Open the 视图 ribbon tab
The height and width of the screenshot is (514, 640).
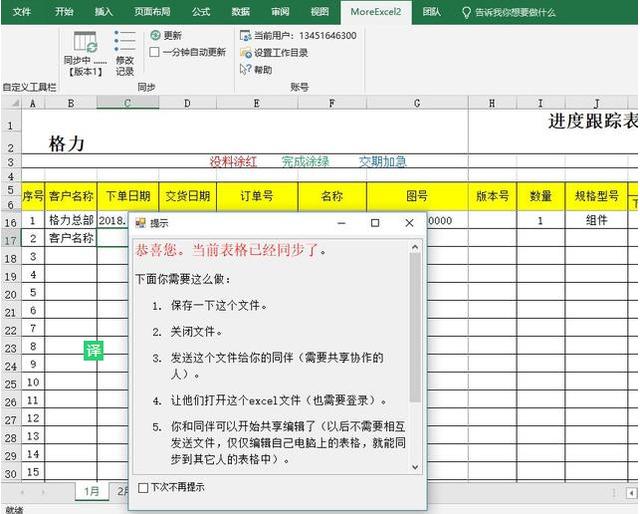pos(320,12)
